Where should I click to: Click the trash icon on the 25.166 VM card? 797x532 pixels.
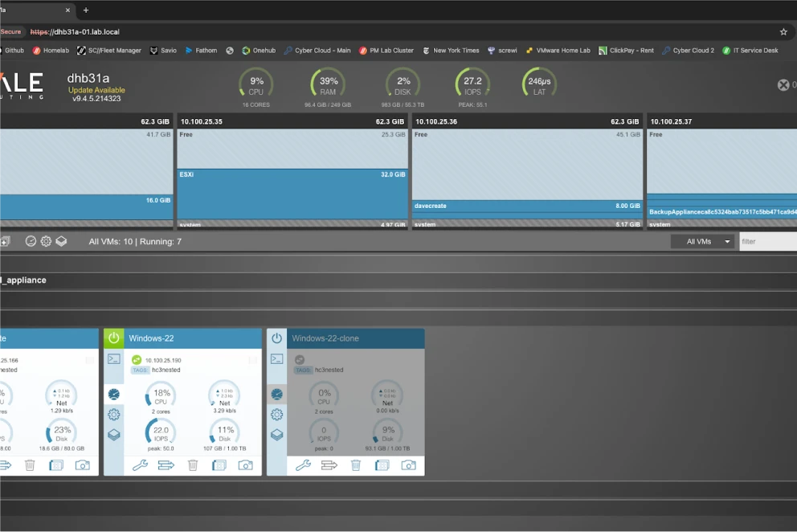[30, 464]
